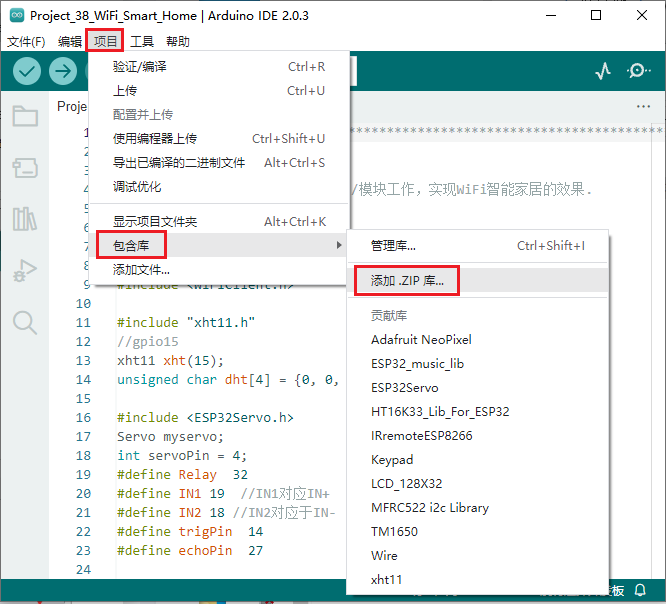The image size is (666, 604).
Task: Click the Upload arrow toolbar button
Action: 63,71
